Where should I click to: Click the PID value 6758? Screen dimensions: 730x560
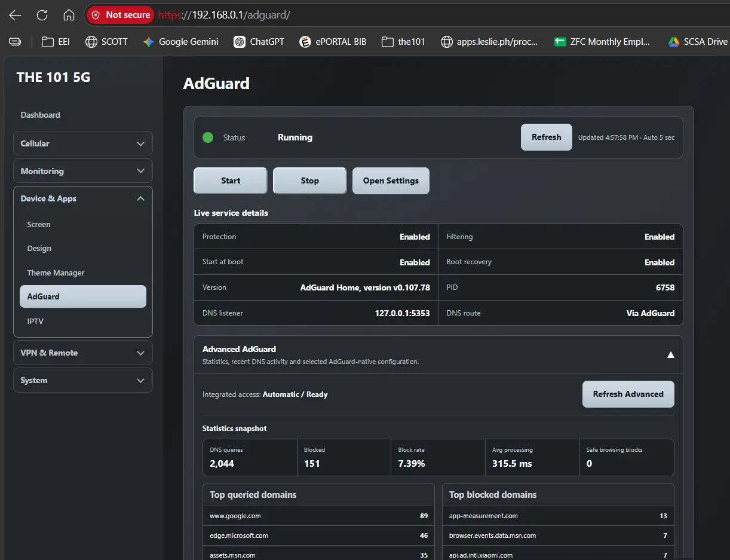[x=665, y=287]
